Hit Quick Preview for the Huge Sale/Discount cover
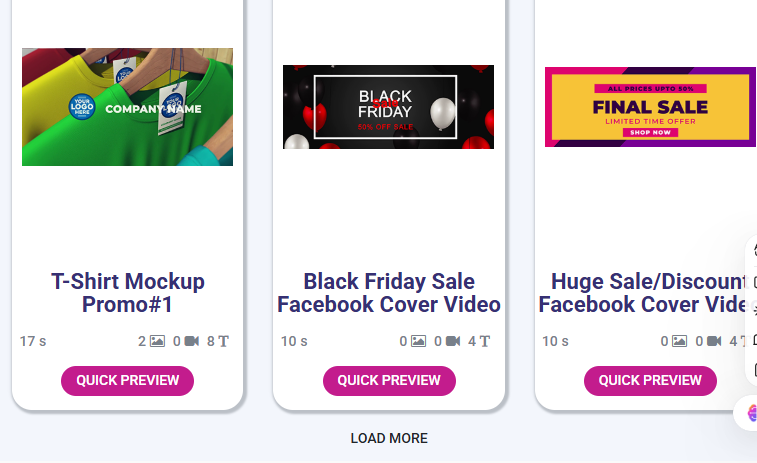Viewport: 757px width, 463px height. [650, 380]
